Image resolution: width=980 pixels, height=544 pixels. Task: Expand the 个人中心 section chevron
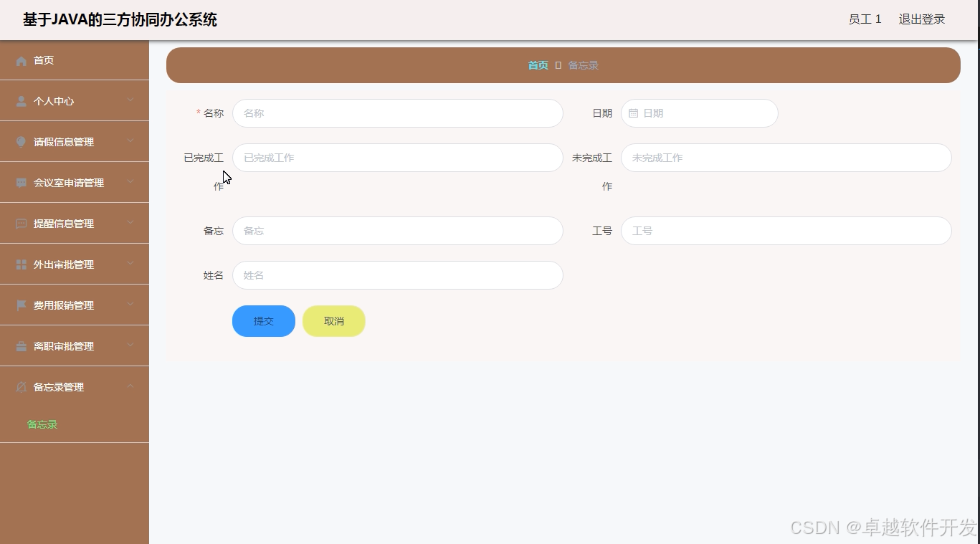point(130,100)
